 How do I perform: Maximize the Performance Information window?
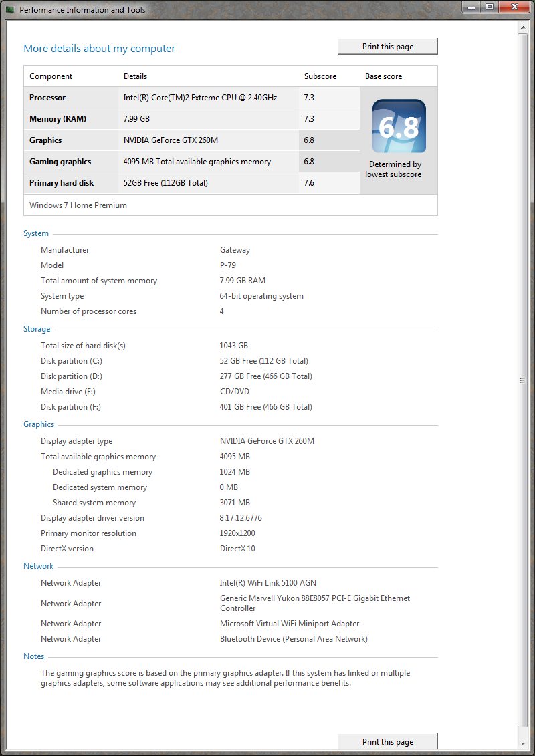489,7
